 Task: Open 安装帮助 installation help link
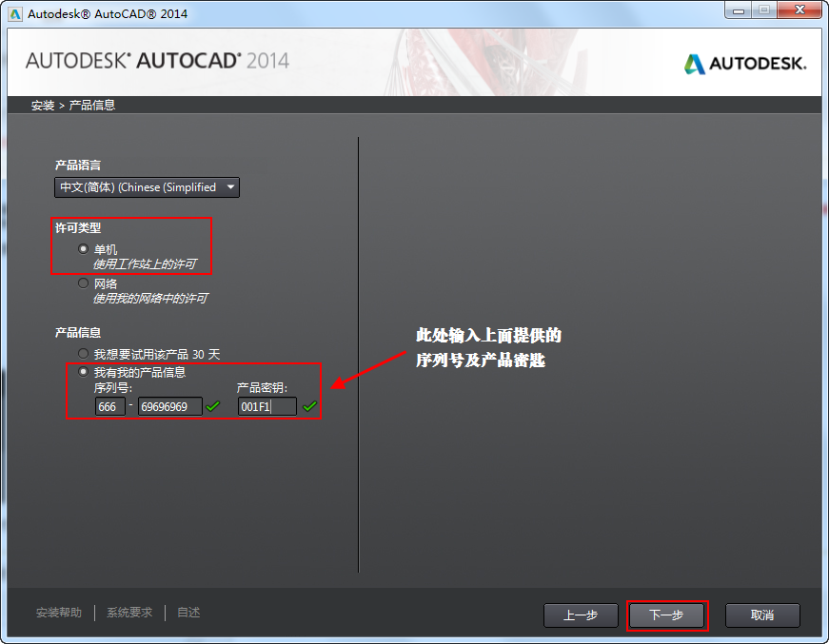[59, 613]
